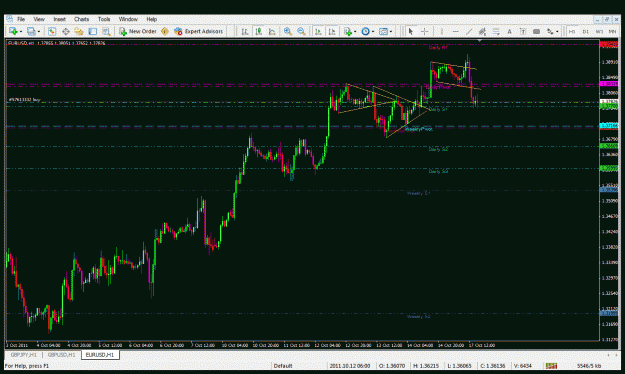Switch timeframe to W1
This screenshot has width=625, height=374.
pos(599,31)
